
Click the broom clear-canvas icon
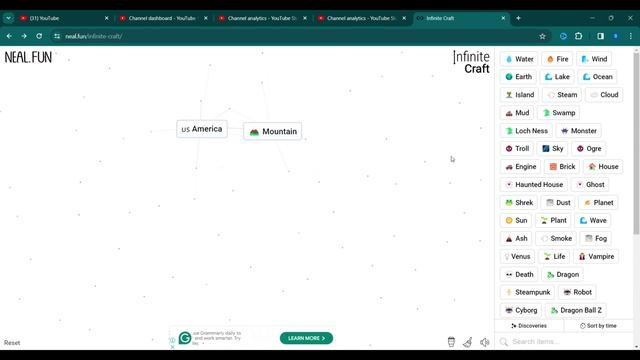(x=468, y=342)
